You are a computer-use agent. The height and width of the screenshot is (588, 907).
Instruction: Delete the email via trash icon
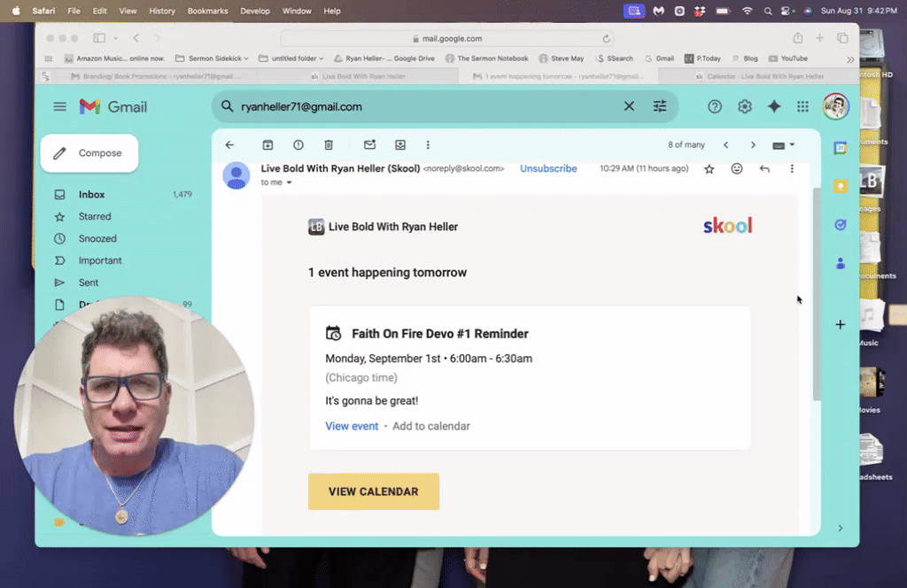[329, 145]
